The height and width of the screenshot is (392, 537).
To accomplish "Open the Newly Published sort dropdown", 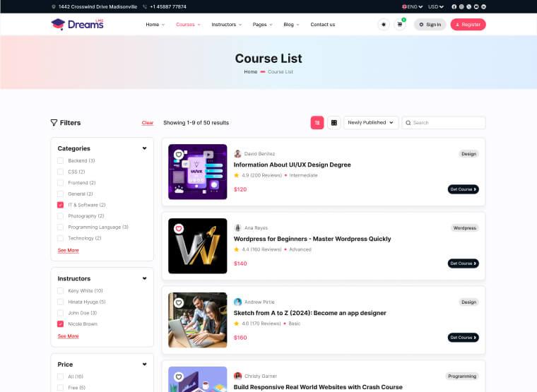I will click(371, 123).
